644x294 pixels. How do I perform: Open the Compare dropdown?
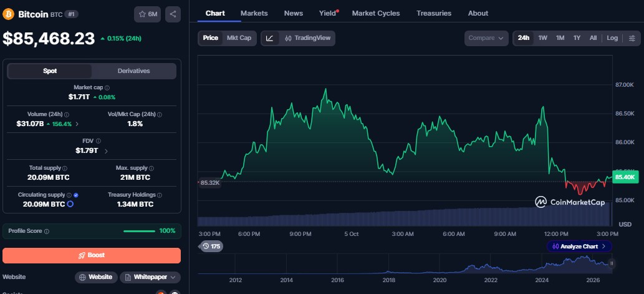pos(486,38)
